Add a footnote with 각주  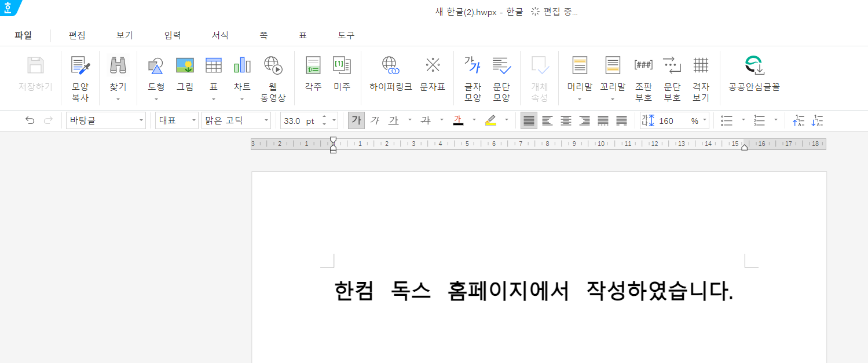click(x=313, y=74)
